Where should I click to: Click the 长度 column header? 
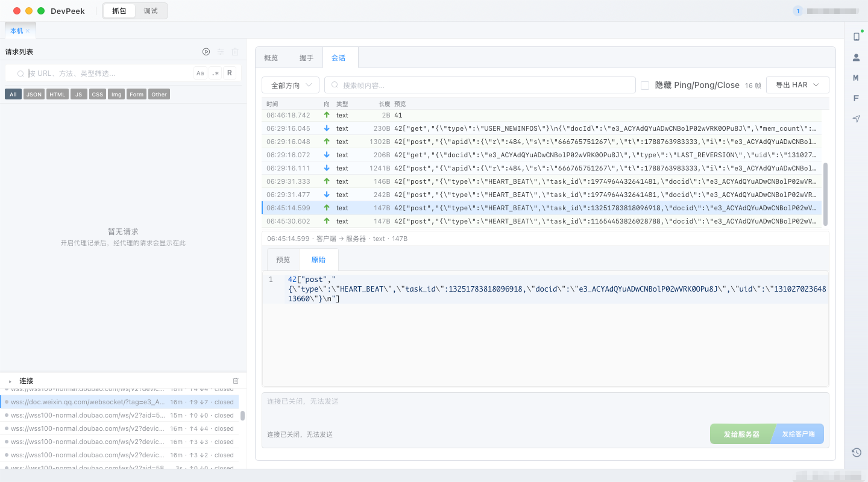point(385,104)
